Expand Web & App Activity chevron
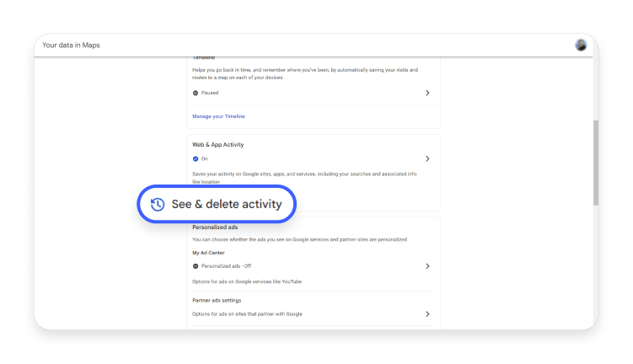The width and height of the screenshot is (633, 364). (x=427, y=158)
